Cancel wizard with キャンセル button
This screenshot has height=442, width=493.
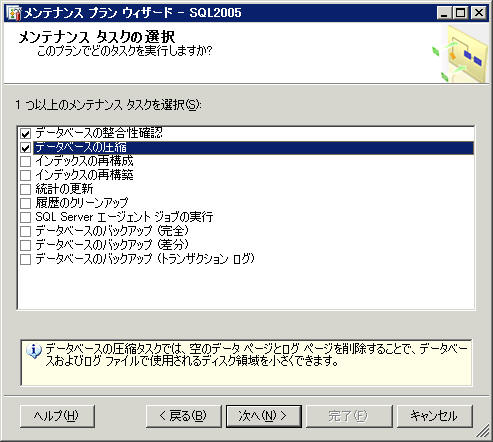(x=435, y=416)
